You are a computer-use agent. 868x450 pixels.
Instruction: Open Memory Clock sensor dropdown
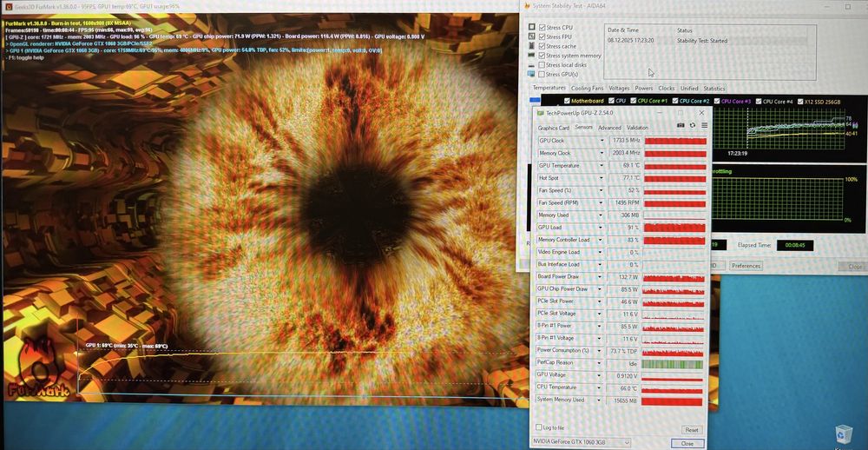click(602, 153)
